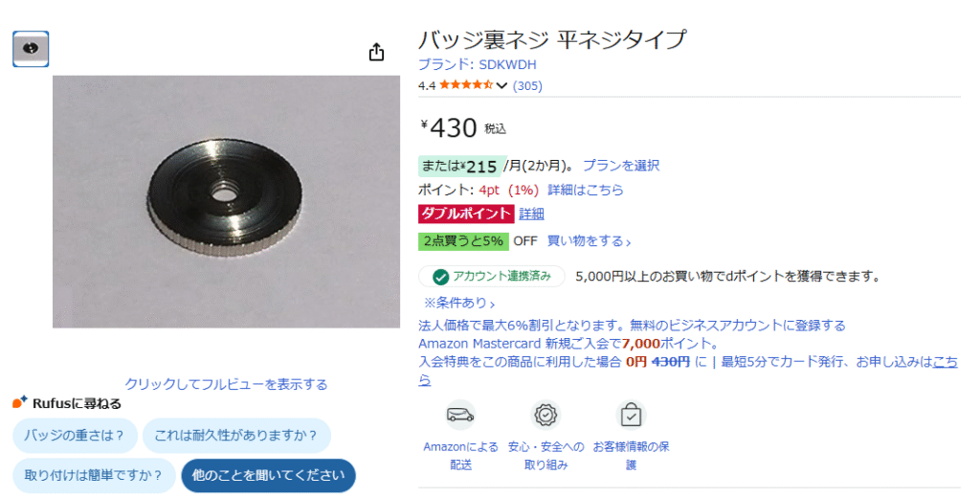Image resolution: width=980 pixels, height=498 pixels.
Task: Click the 他のことを聞いてください button
Action: pyautogui.click(x=268, y=475)
